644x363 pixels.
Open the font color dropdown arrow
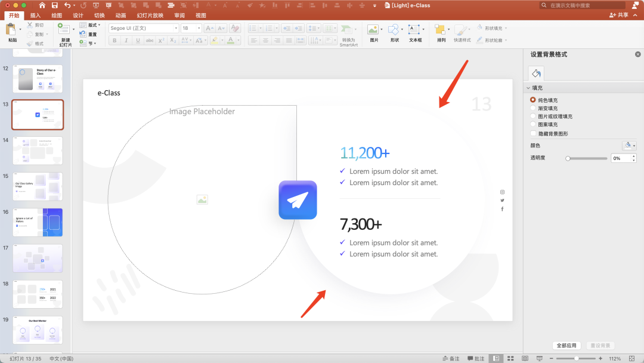coord(238,40)
